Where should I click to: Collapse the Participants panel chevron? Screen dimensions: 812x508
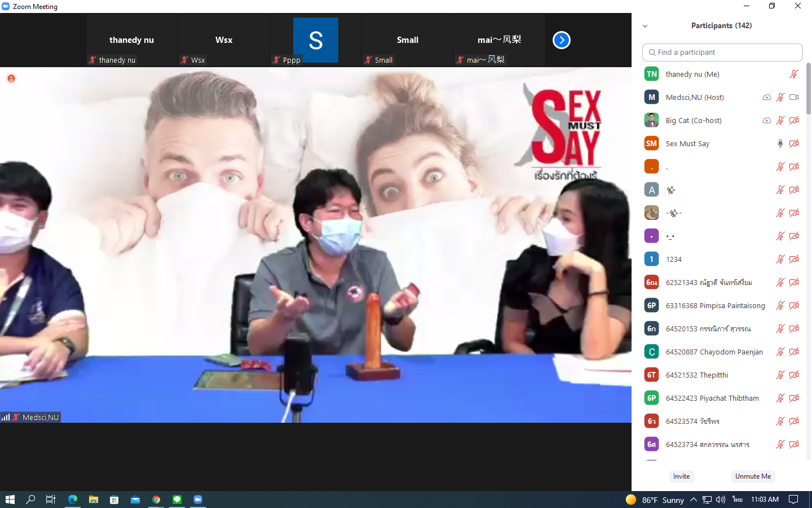645,26
